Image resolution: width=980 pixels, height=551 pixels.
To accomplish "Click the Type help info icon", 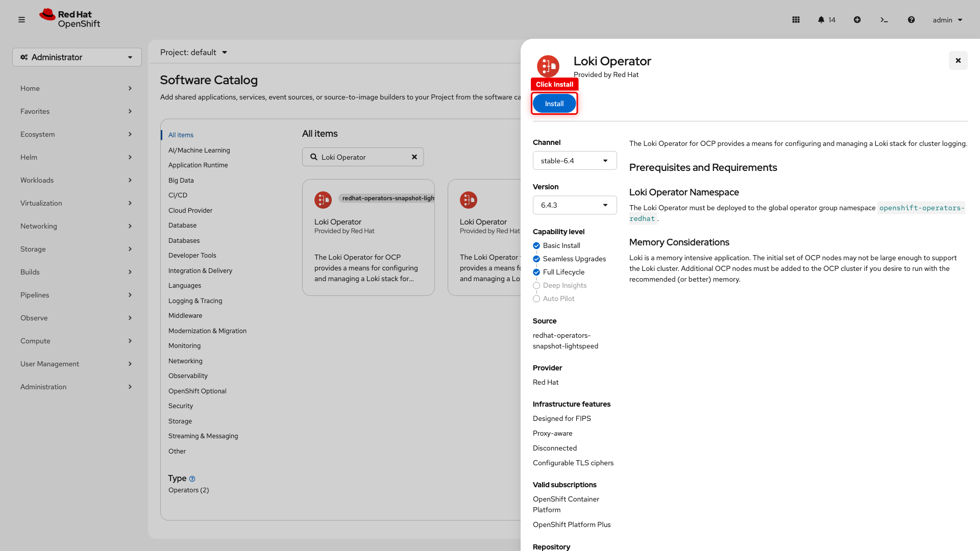I will 192,479.
